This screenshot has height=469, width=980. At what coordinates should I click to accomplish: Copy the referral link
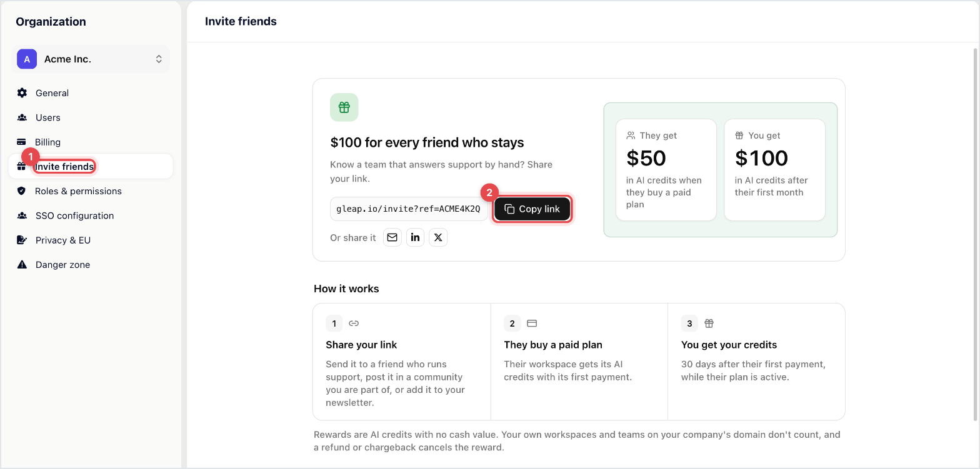coord(532,209)
